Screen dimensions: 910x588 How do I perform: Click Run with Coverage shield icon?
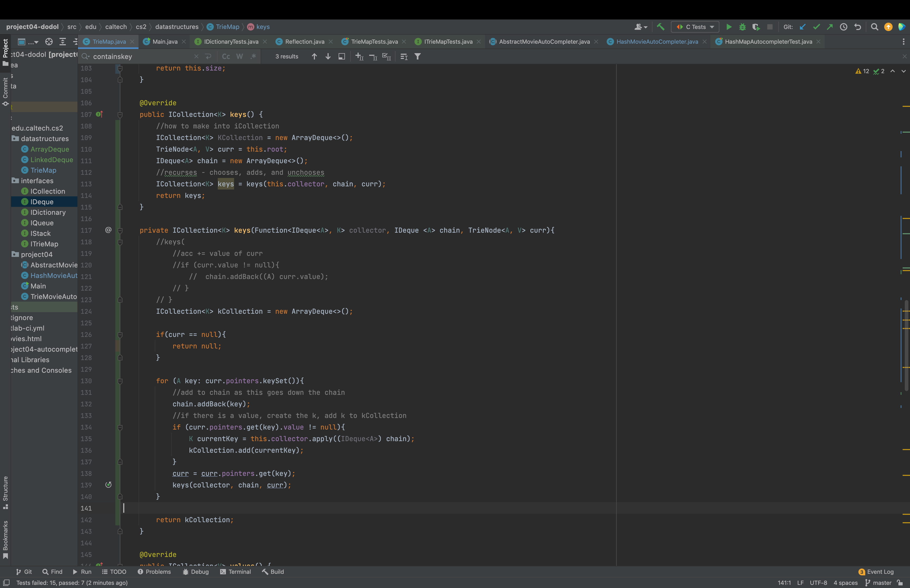point(756,27)
